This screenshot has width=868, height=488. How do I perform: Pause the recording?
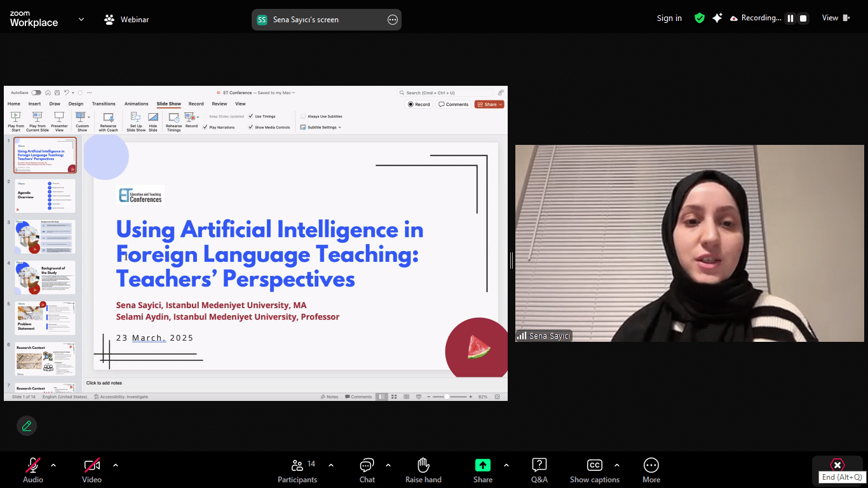click(x=790, y=18)
